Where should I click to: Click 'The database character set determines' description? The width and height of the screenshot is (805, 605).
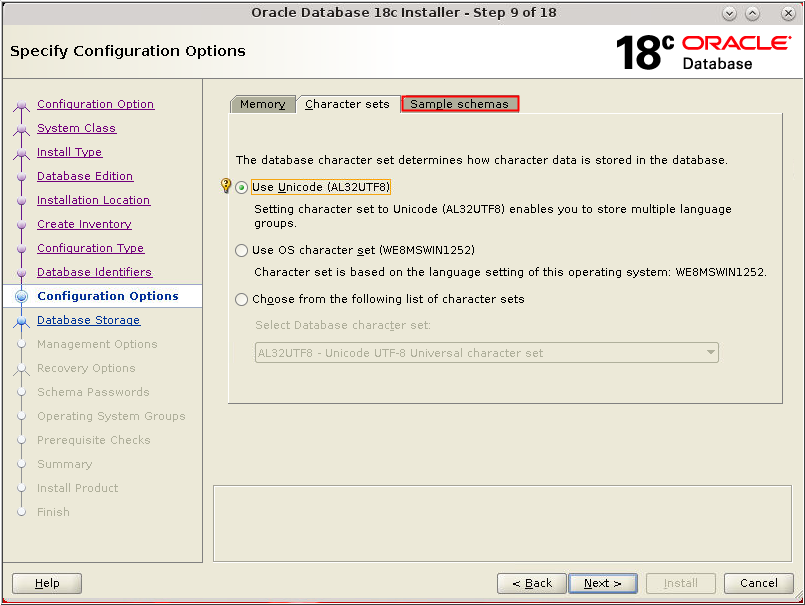click(x=481, y=160)
